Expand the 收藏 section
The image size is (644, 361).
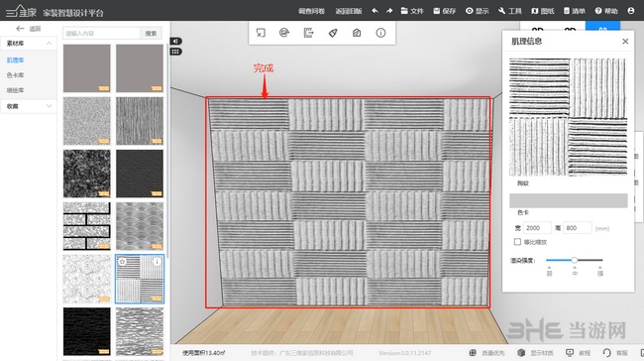49,106
